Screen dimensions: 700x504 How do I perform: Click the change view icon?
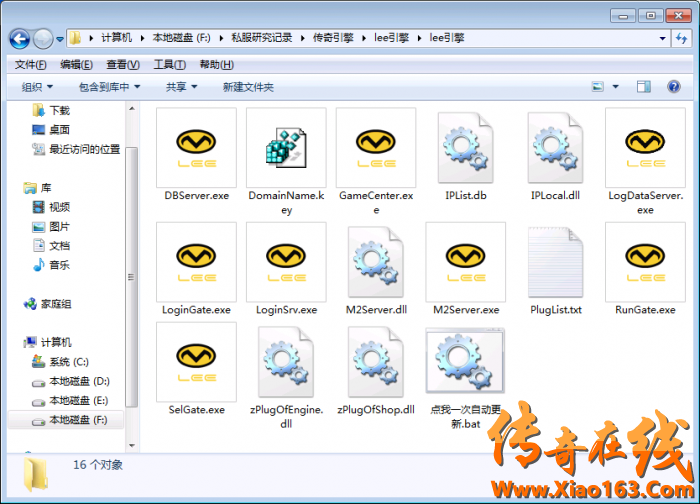(597, 87)
